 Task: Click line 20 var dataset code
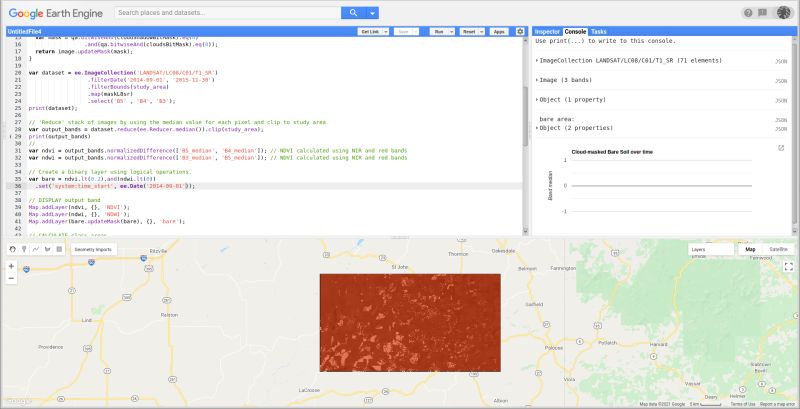pos(123,72)
